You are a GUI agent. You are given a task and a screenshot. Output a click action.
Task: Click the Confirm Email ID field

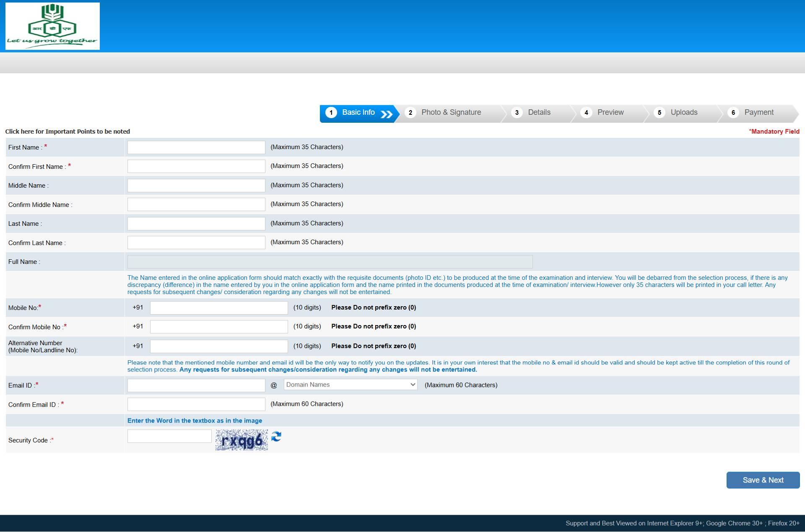point(196,404)
